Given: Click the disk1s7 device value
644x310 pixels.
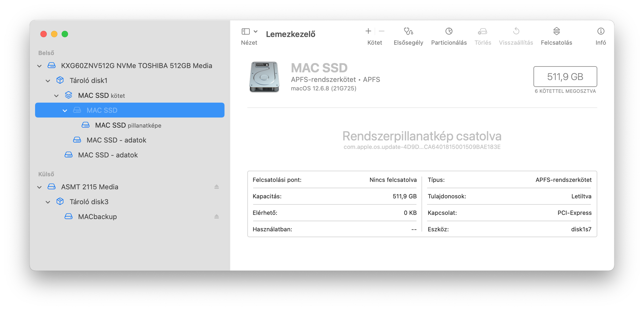Looking at the screenshot, I should 581,229.
